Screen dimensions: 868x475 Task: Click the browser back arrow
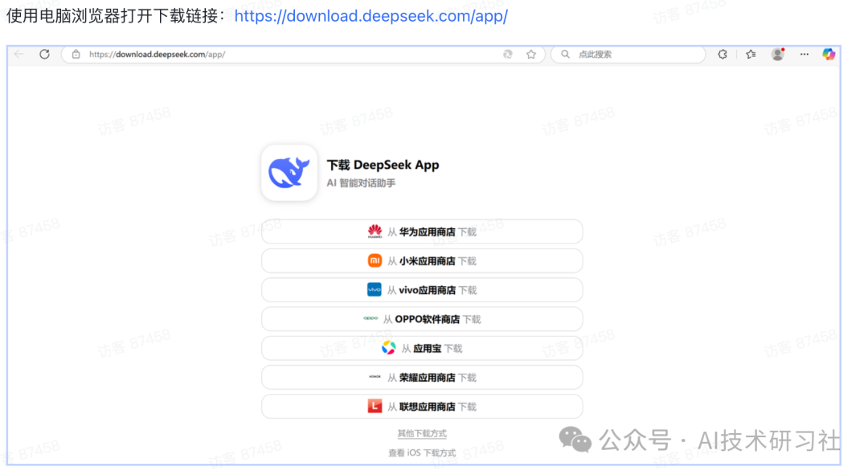(19, 54)
